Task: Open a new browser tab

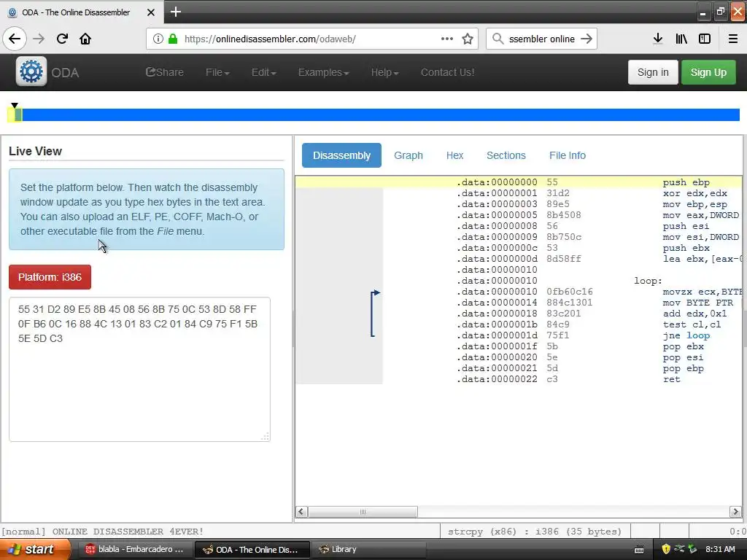Action: 176,12
